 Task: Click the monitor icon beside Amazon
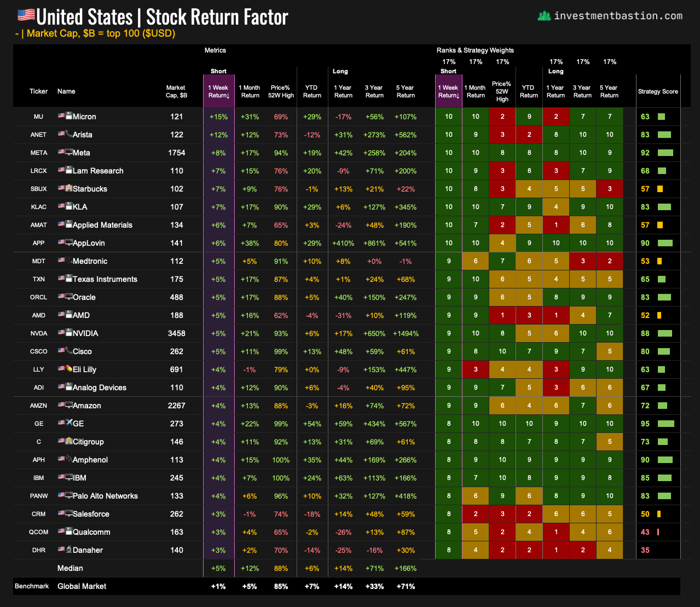pyautogui.click(x=69, y=405)
